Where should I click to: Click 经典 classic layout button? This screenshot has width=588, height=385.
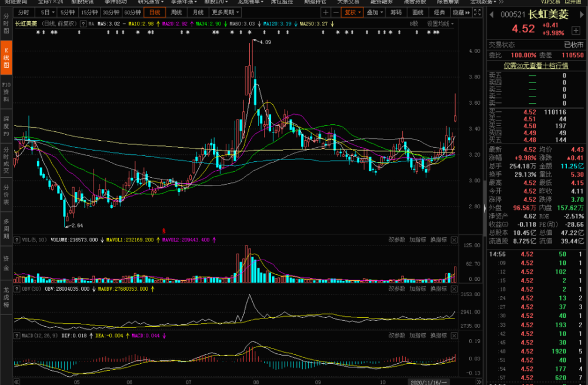point(439,12)
